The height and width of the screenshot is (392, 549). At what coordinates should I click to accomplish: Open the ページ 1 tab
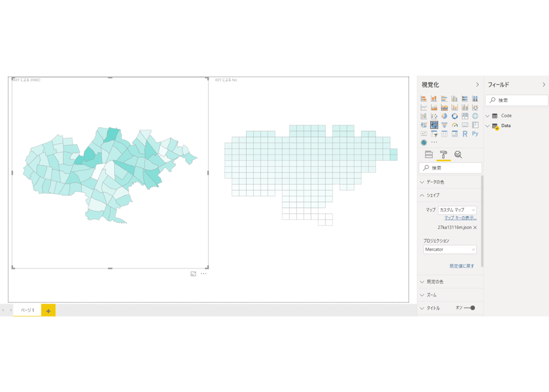[27, 310]
